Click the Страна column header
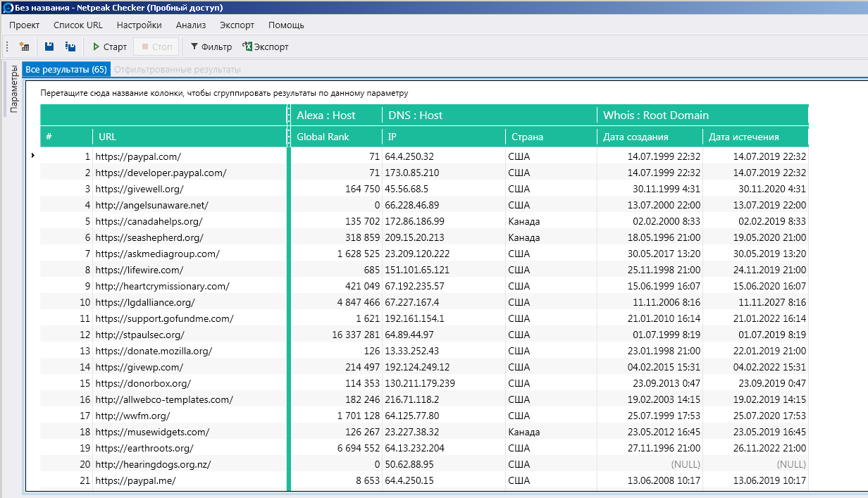The width and height of the screenshot is (868, 498). (x=527, y=137)
